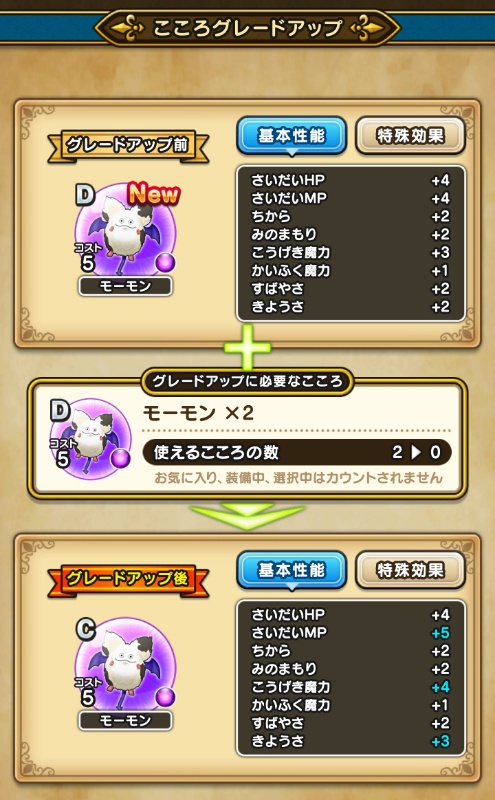Screen dimensions: 495x800
Task: Tap the grade C Momon heart icon
Action: 126,663
